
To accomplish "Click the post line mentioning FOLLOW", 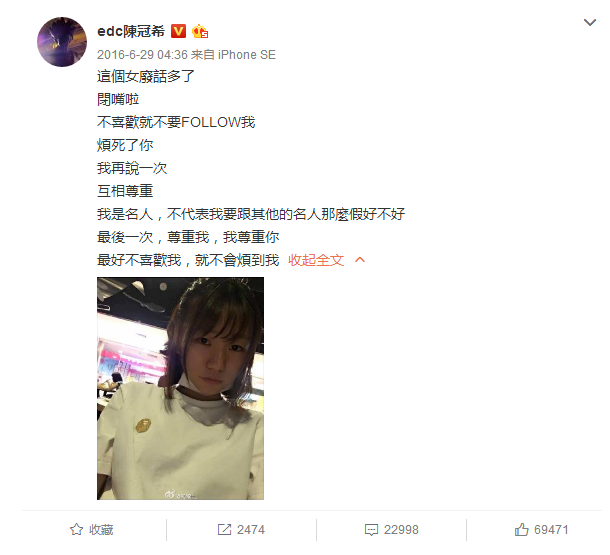I will tap(176, 122).
